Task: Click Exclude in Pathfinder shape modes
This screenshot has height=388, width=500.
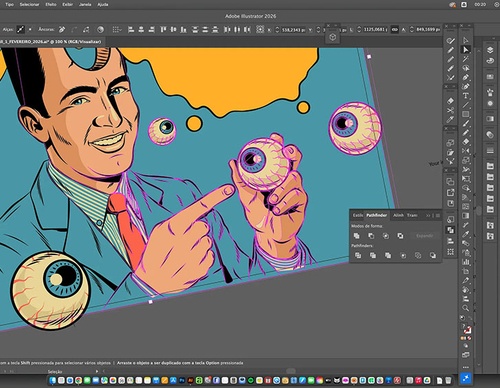Action: (400, 236)
